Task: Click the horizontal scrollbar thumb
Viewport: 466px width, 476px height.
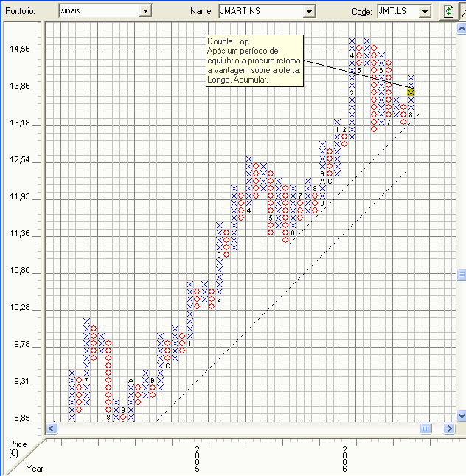Action: point(425,429)
